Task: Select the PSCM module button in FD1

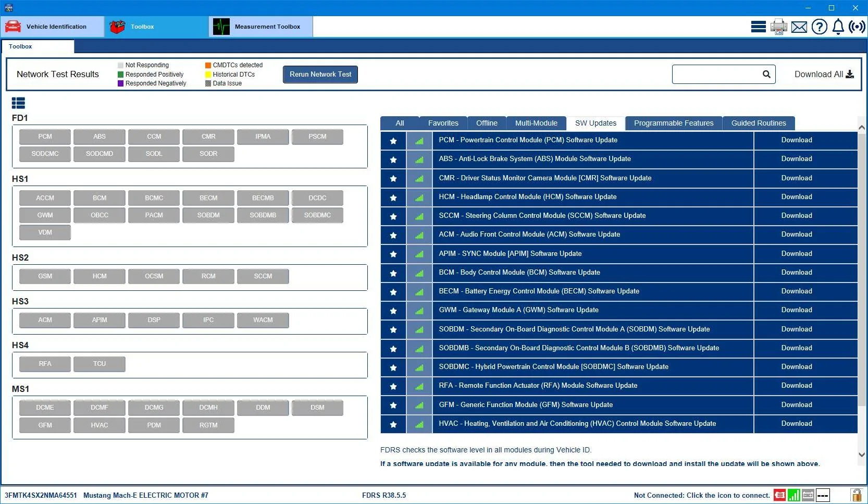Action: (x=317, y=137)
